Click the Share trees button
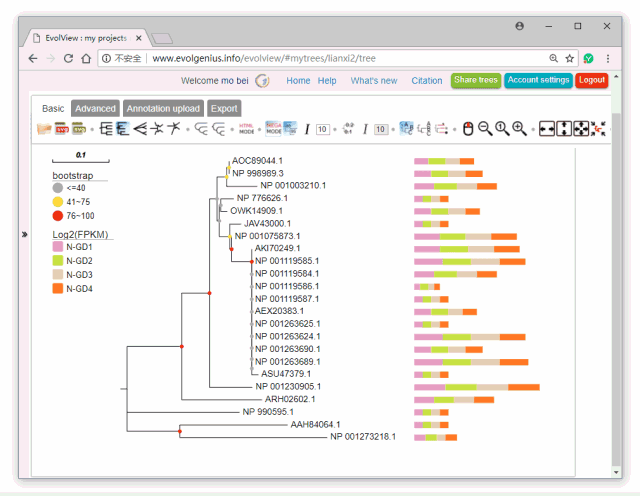This screenshot has width=640, height=496. click(476, 80)
